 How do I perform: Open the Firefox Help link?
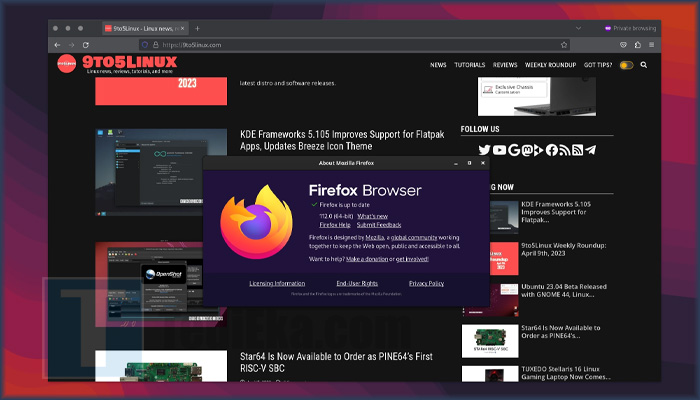tap(335, 225)
